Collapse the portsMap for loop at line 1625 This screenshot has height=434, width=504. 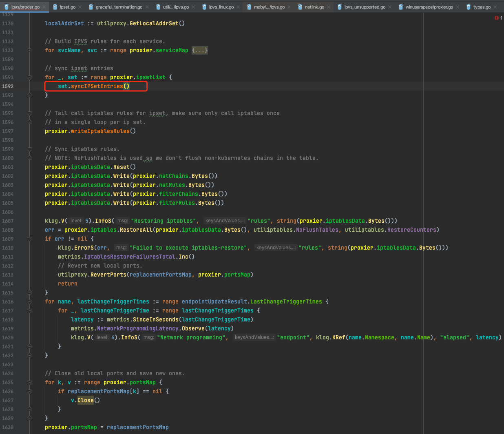coord(29,383)
